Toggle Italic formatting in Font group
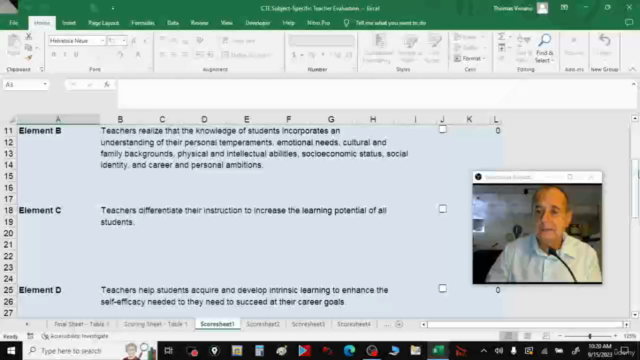This screenshot has width=640, height=360. 64,54
